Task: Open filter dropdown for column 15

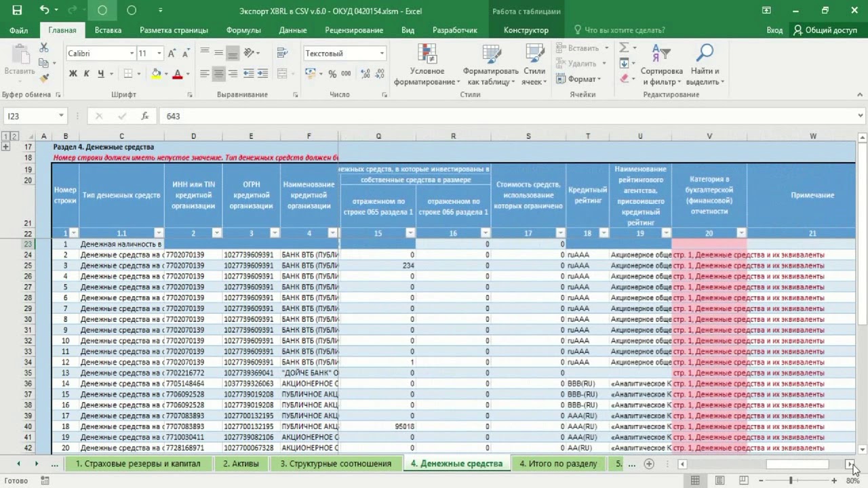Action: 410,233
